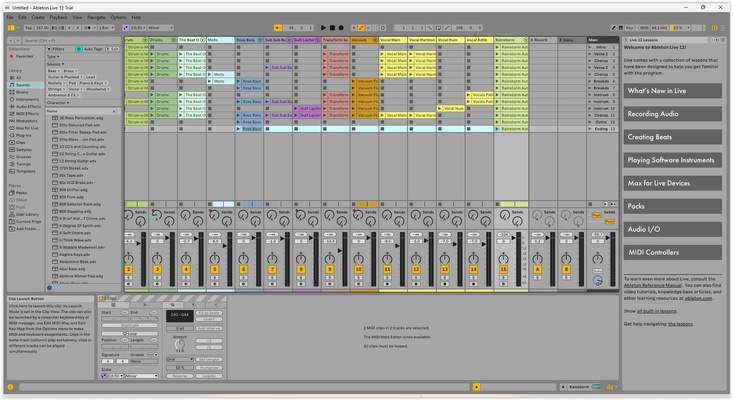Open Audio Effects category in browser
The image size is (733, 400).
(28, 107)
